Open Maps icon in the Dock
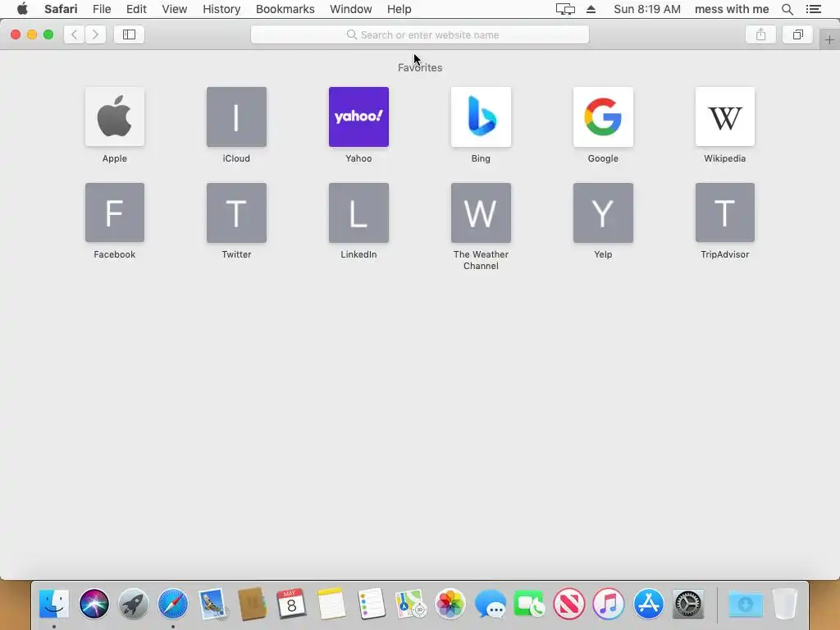 point(410,604)
